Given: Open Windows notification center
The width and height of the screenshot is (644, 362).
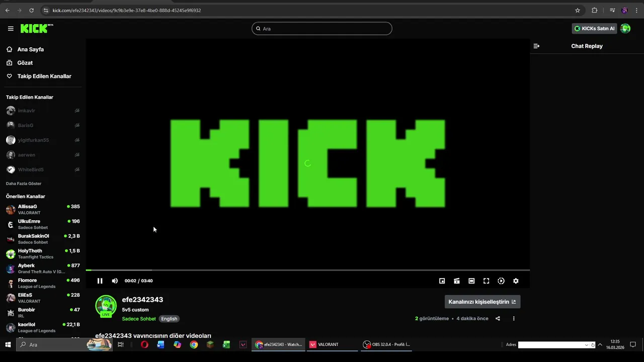Looking at the screenshot, I should click(633, 344).
